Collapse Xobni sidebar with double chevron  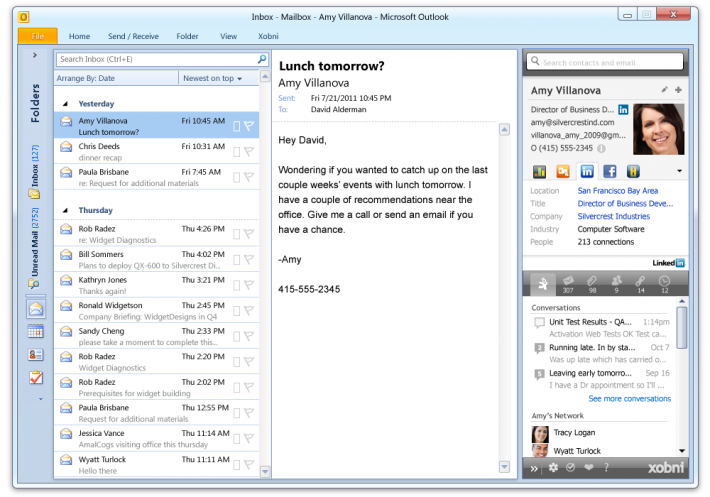click(x=534, y=468)
